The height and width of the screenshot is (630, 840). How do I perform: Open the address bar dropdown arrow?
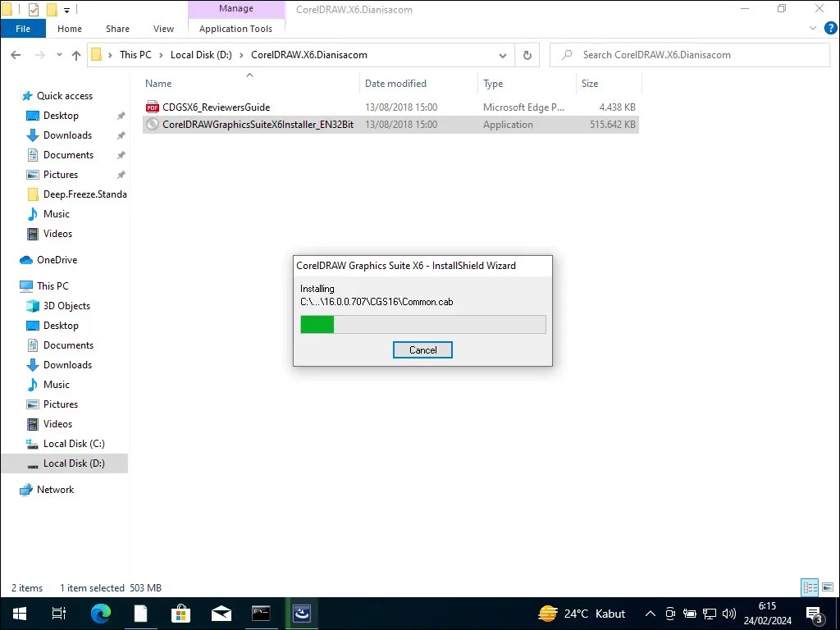pyautogui.click(x=503, y=55)
